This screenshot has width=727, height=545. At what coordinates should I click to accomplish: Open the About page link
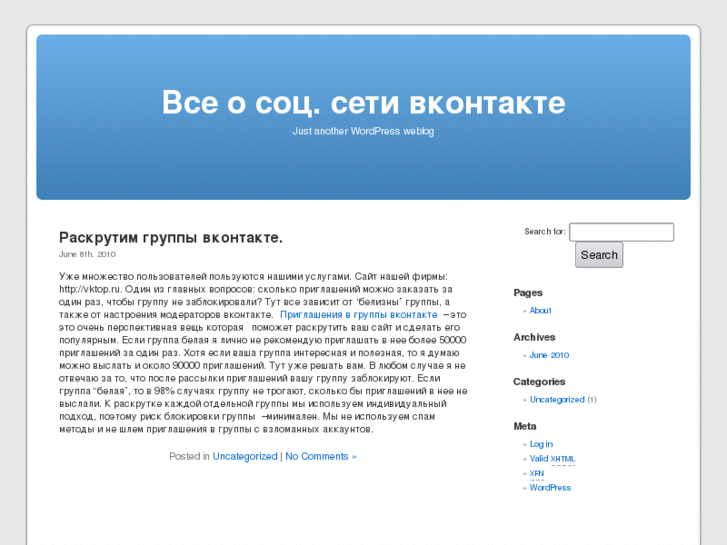click(540, 310)
